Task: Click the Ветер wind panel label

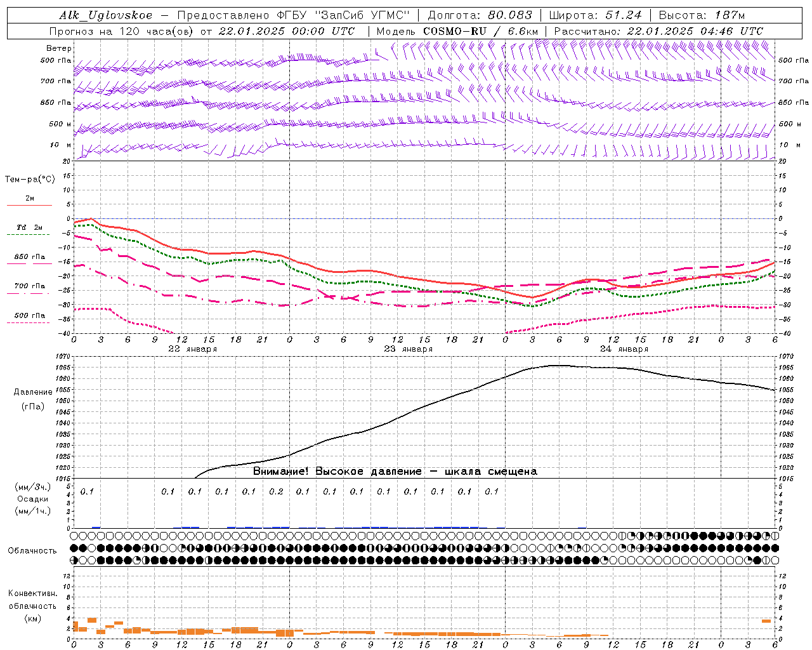Action: click(x=59, y=48)
